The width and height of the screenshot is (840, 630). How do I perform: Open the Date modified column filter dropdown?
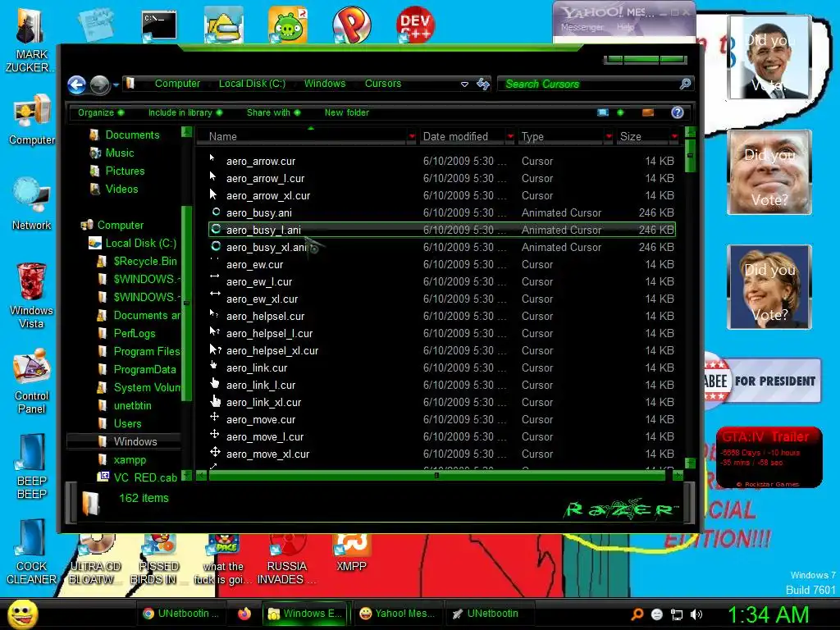pos(510,137)
